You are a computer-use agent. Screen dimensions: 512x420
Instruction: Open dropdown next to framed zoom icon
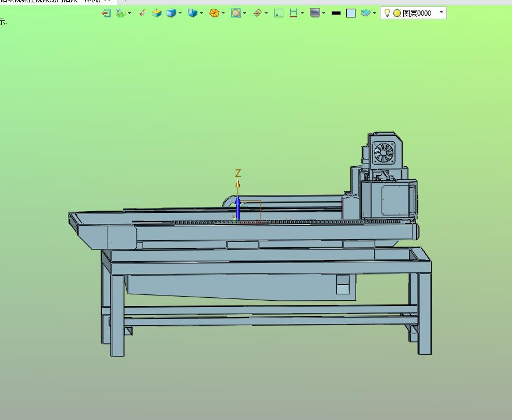[244, 13]
